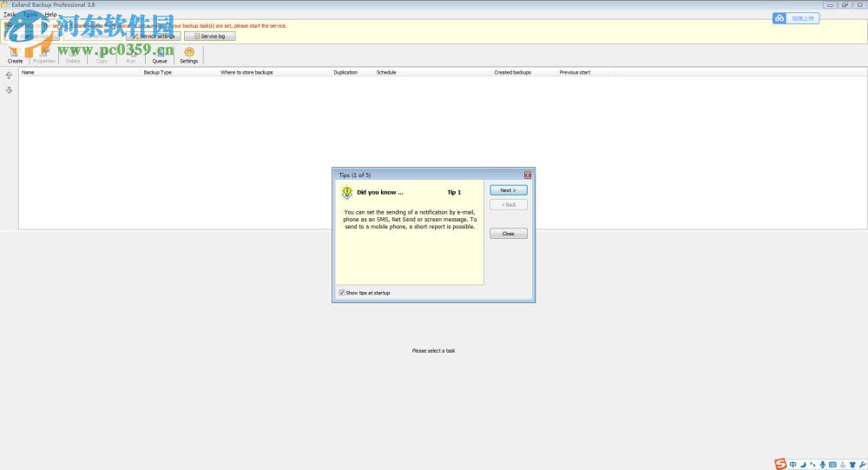The width and height of the screenshot is (868, 470).
Task: Open the Help menu
Action: (x=50, y=15)
